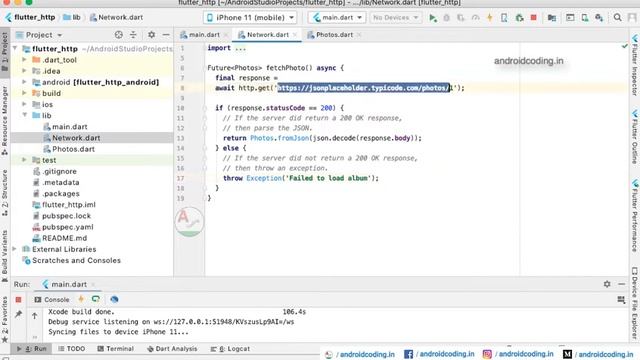Open No Devices dropdown

pyautogui.click(x=395, y=18)
